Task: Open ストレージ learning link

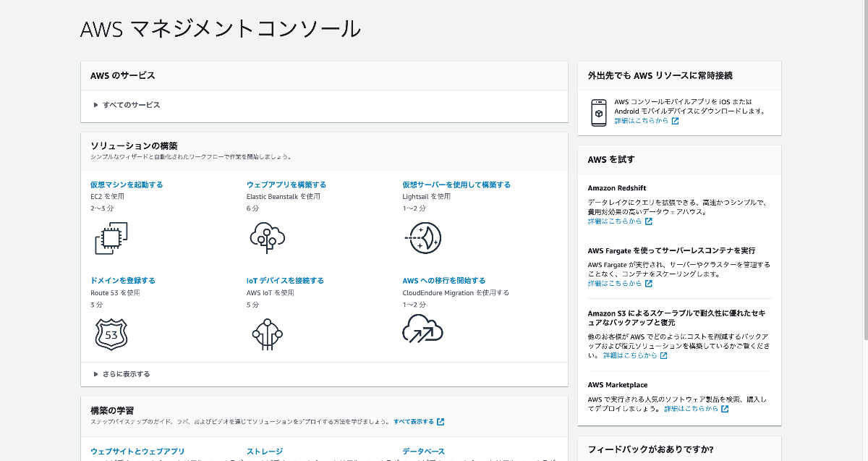Action: pyautogui.click(x=265, y=452)
